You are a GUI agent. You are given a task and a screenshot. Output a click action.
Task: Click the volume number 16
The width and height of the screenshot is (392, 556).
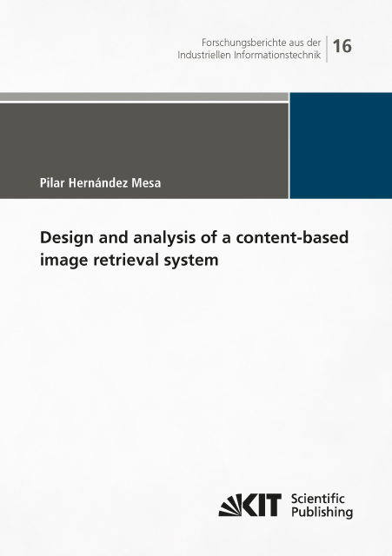coord(342,46)
